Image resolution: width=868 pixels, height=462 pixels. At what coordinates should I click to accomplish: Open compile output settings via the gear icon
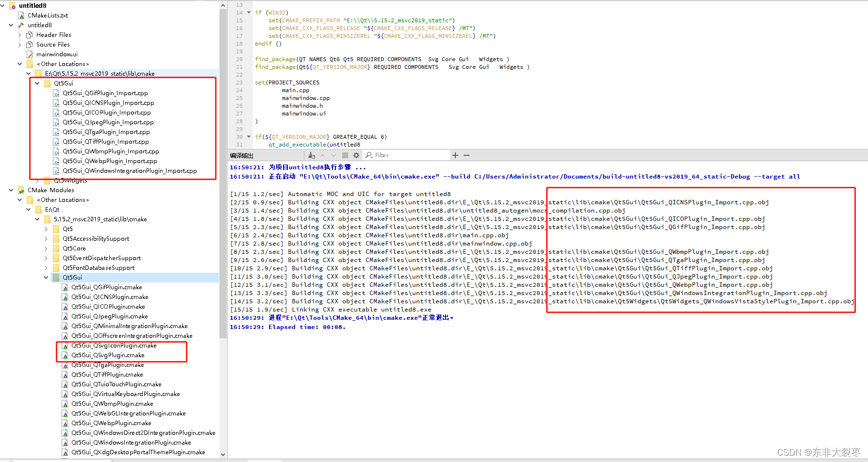click(x=356, y=155)
